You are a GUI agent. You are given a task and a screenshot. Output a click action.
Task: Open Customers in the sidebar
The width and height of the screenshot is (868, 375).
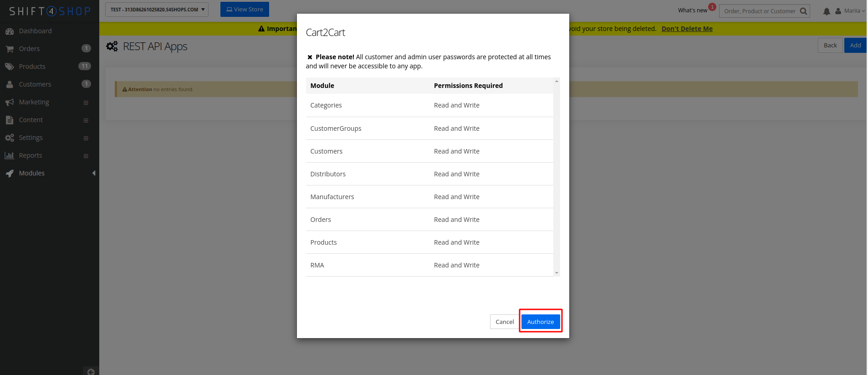click(35, 84)
